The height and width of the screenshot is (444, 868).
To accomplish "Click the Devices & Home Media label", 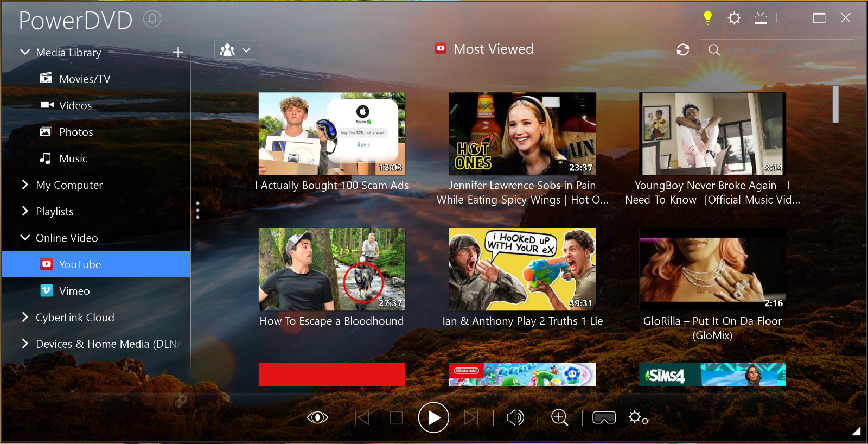I will [x=108, y=344].
